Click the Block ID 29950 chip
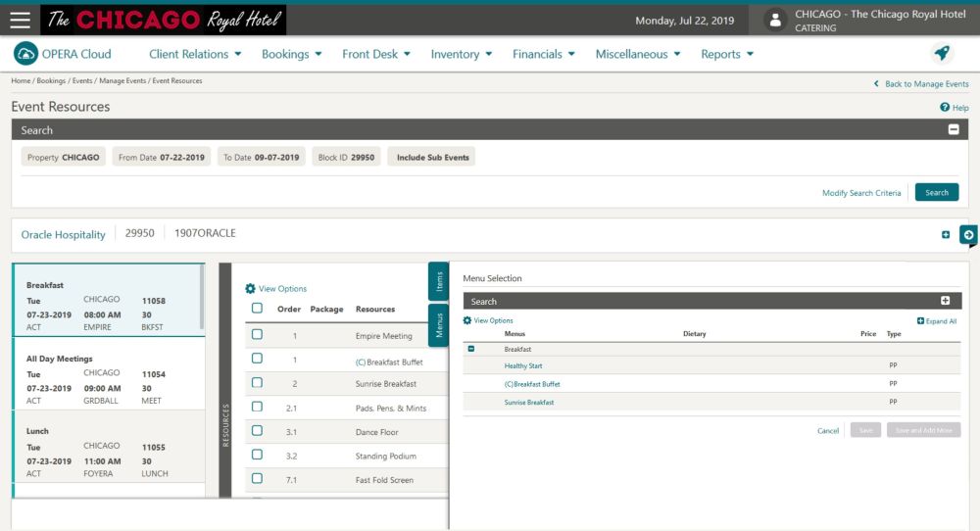Image resolution: width=980 pixels, height=531 pixels. (346, 158)
